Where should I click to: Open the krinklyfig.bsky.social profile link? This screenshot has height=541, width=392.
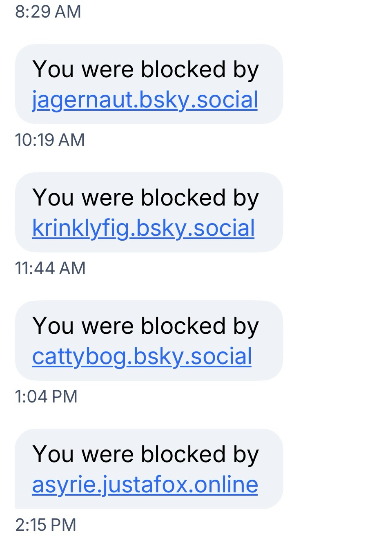tap(143, 228)
